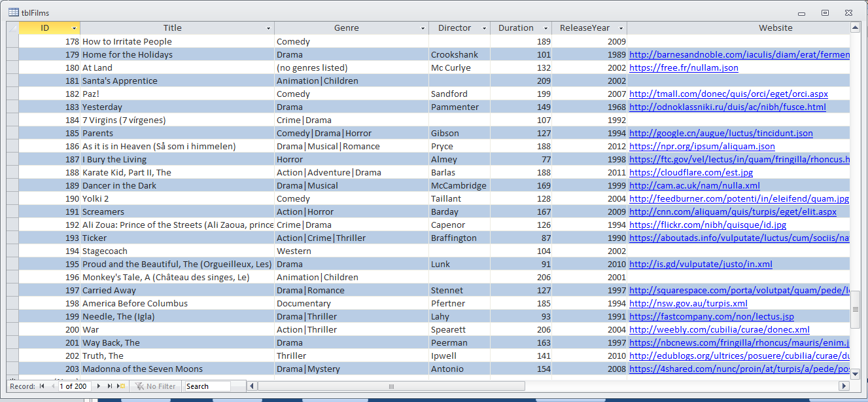
Task: Open the Title column filter dropdown
Action: (x=268, y=28)
